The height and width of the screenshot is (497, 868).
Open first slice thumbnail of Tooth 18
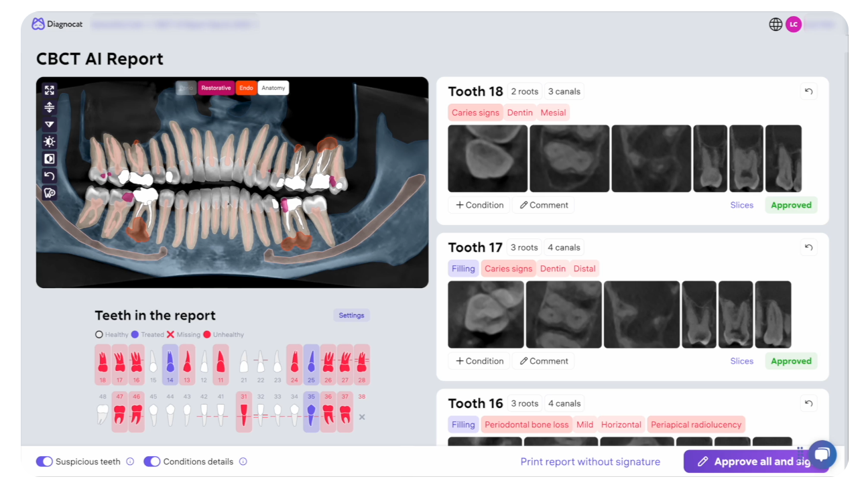[x=488, y=159]
